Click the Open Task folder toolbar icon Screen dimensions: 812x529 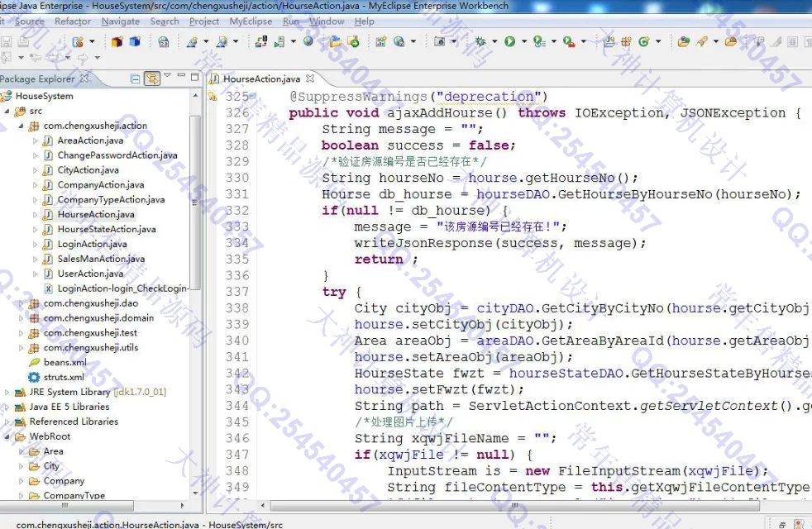click(731, 41)
